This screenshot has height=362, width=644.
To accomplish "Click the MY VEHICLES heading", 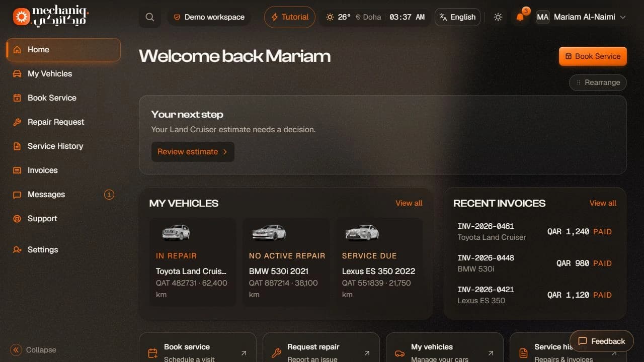I will 184,203.
